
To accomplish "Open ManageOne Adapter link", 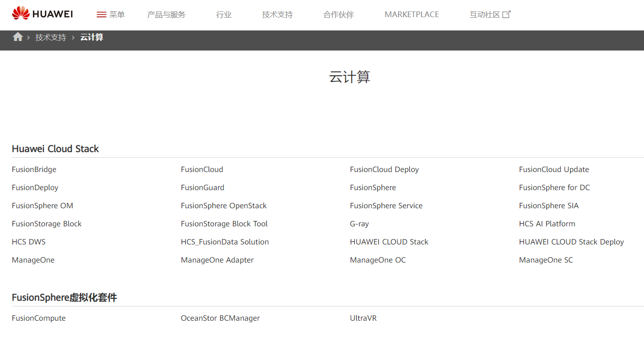I will (217, 260).
